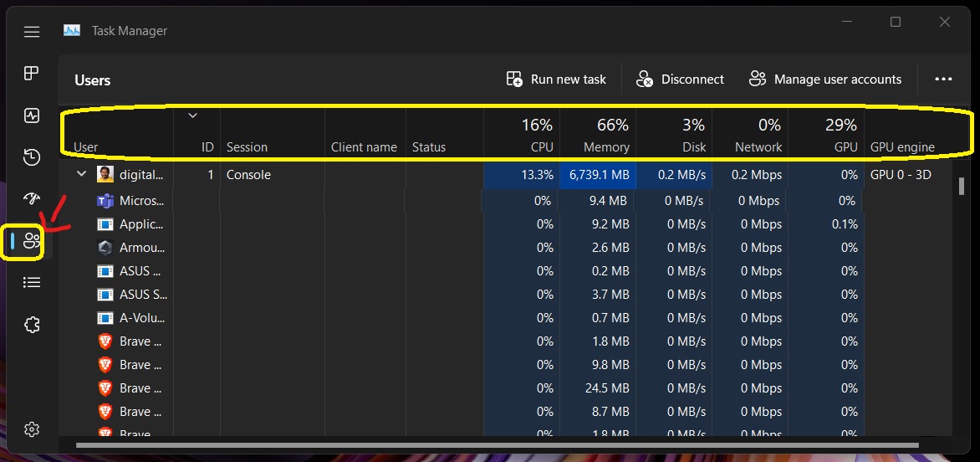
Task: Open Manage user accounts
Action: [x=825, y=80]
